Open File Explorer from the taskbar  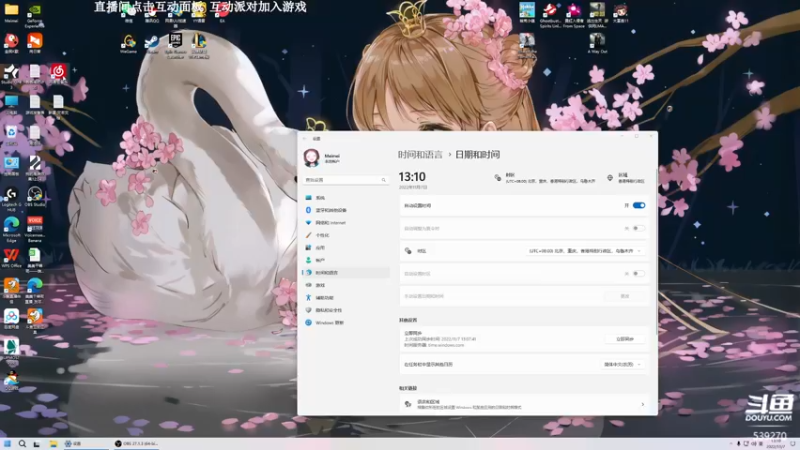click(53, 443)
